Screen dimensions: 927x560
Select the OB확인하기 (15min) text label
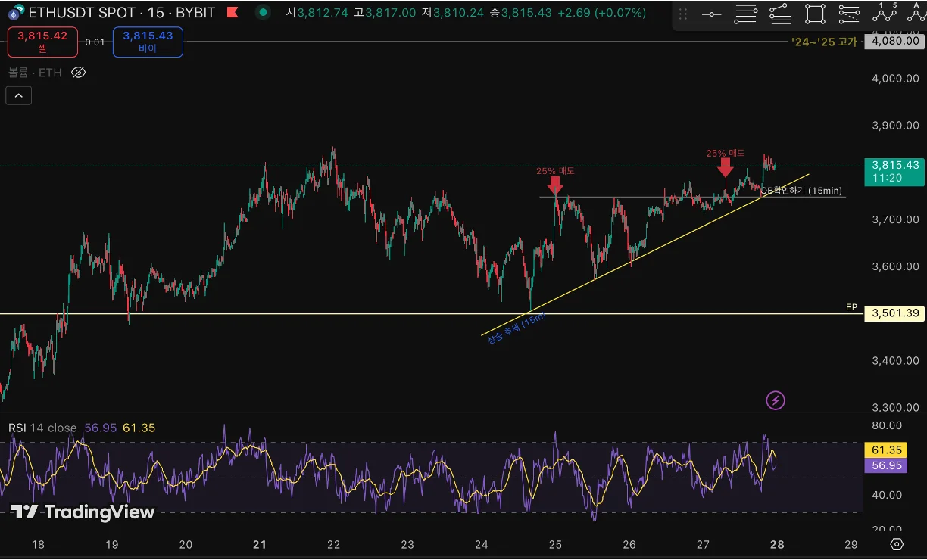point(802,191)
